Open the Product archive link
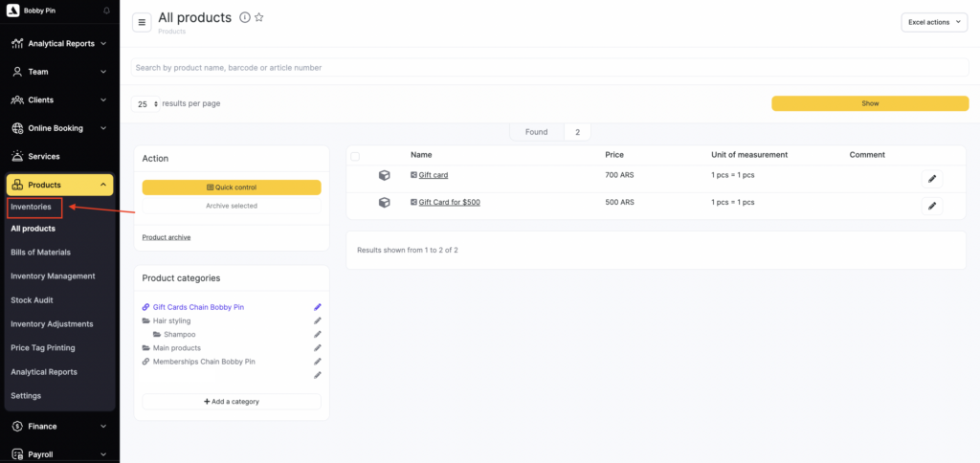Screen dimensions: 980x463 click(x=167, y=237)
